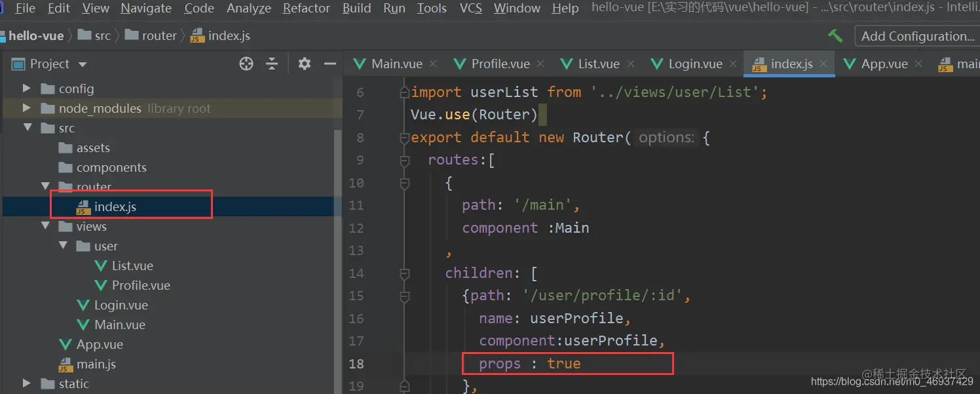The image size is (980, 394).
Task: Open the Navigate menu
Action: (x=146, y=9)
